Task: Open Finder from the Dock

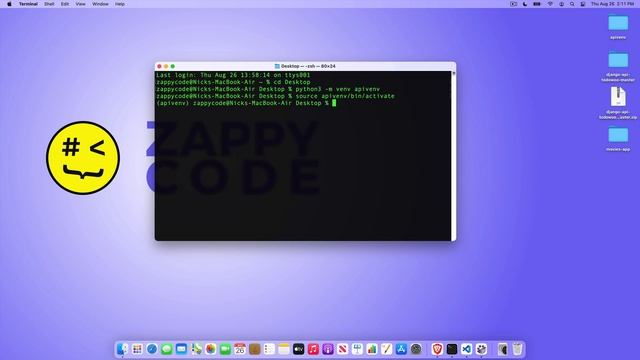Action: [x=122, y=349]
